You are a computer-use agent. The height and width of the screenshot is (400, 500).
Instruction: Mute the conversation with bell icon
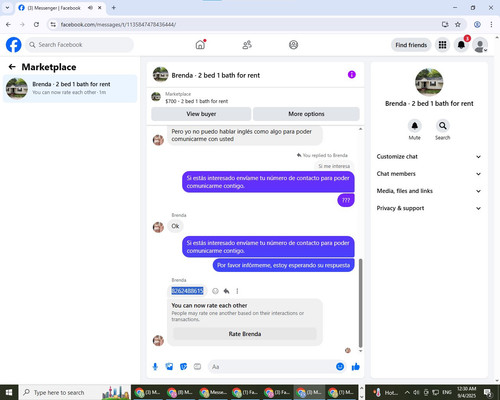click(x=415, y=126)
